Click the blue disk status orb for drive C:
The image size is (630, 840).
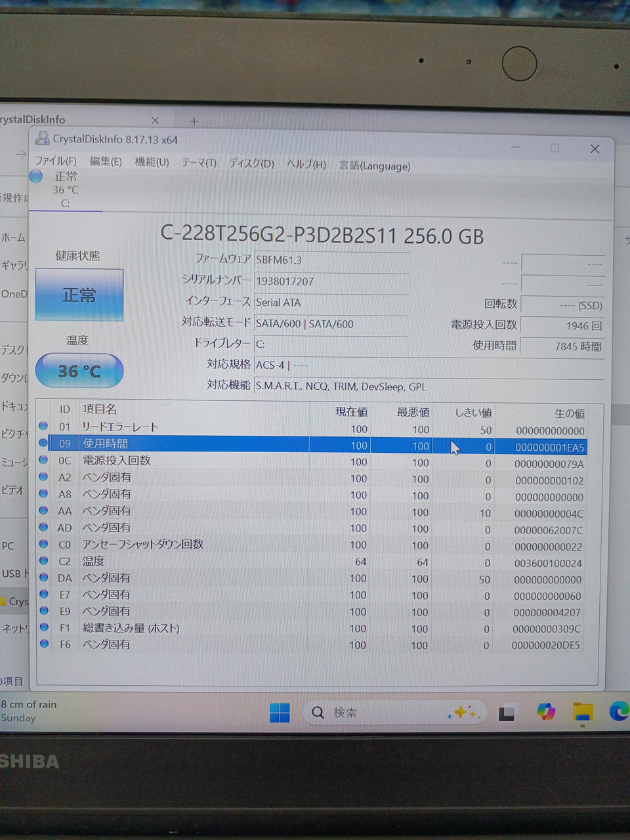tap(36, 176)
